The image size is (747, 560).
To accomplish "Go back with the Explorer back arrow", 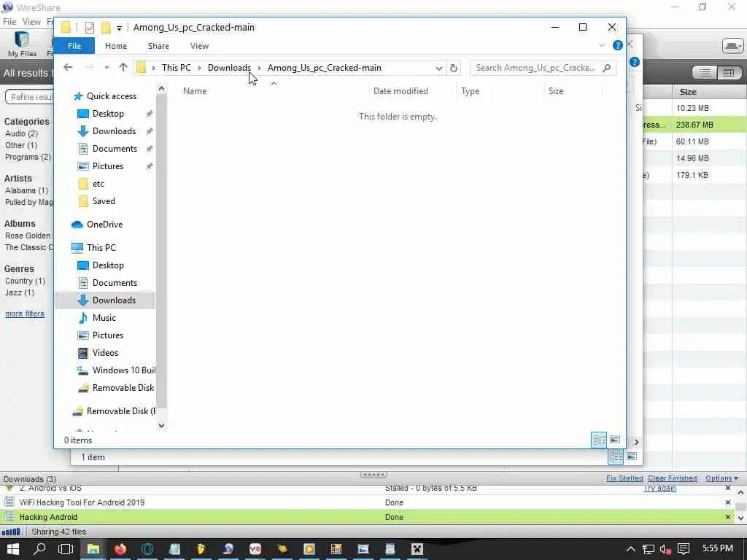I will 68,68.
